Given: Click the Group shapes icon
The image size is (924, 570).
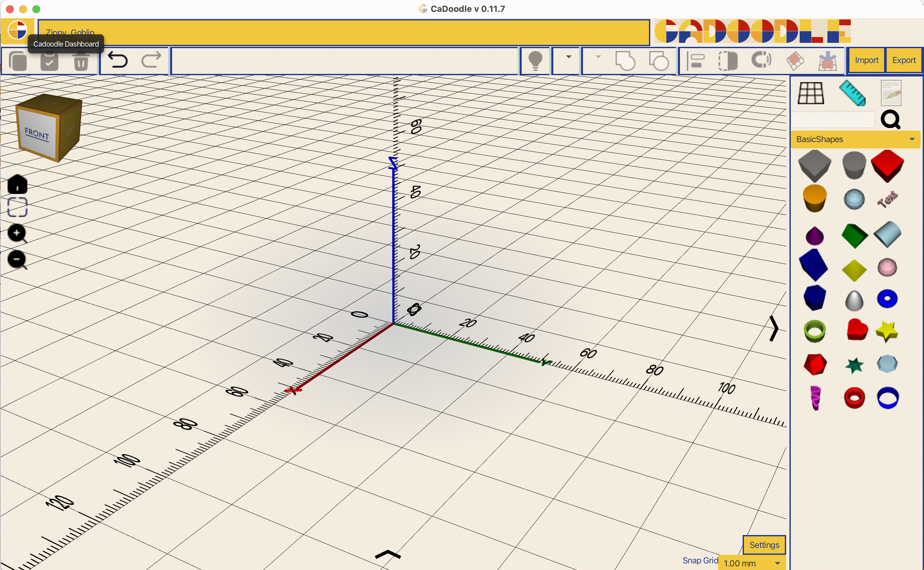Looking at the screenshot, I should tap(625, 61).
